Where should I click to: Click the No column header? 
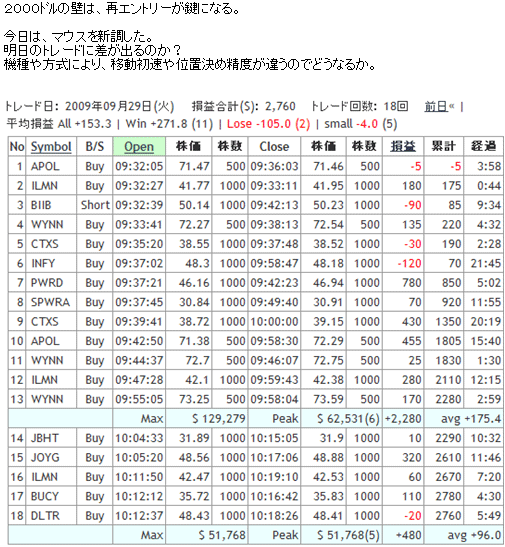(x=17, y=147)
